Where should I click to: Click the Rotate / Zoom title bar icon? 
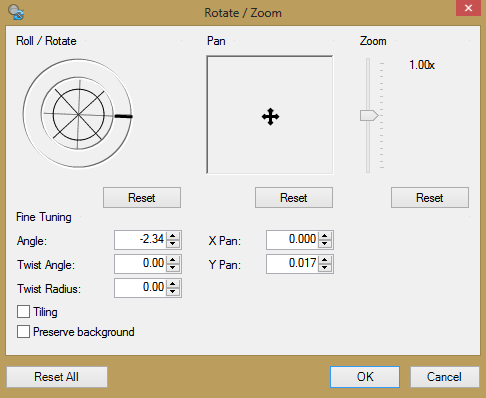click(x=16, y=12)
